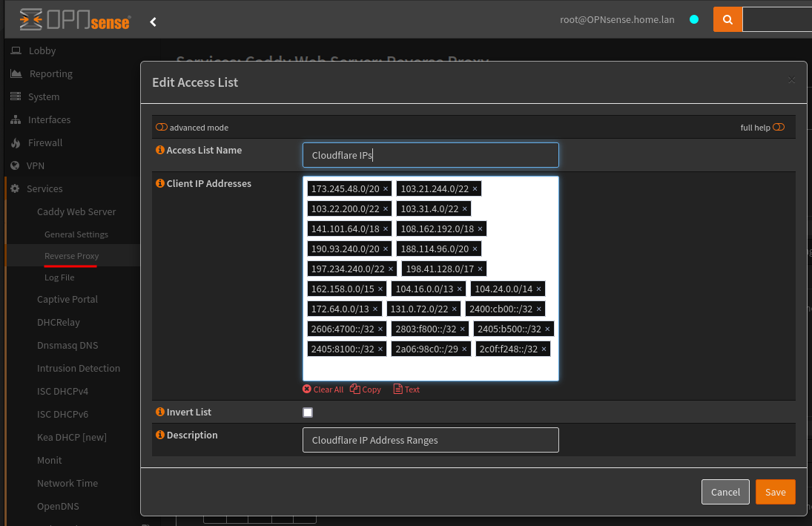Image resolution: width=812 pixels, height=526 pixels.
Task: Remove the 198.41.128.0/17 tag
Action: tap(480, 269)
